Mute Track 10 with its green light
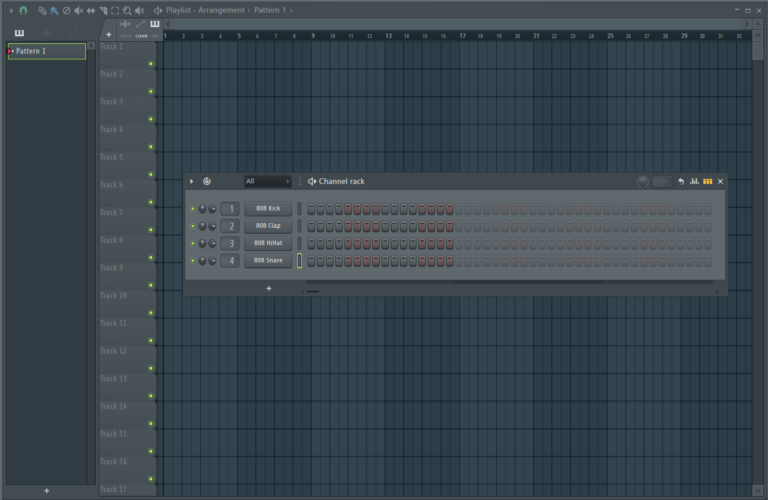The height and width of the screenshot is (500, 768). [x=151, y=313]
